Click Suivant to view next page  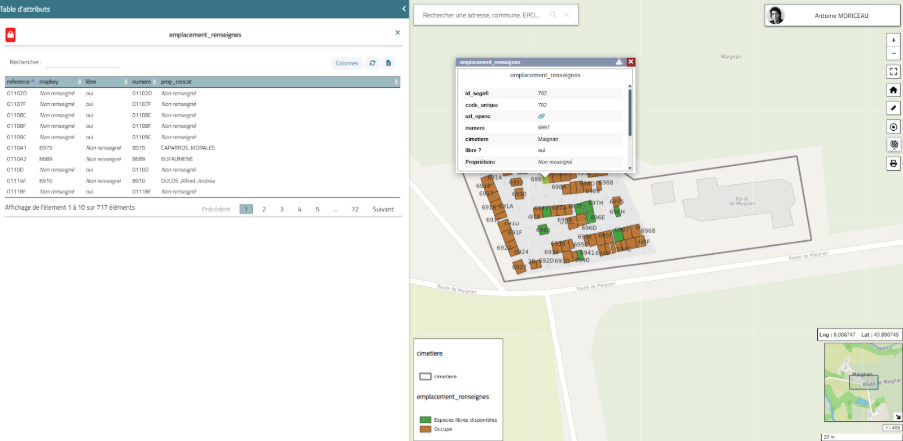[383, 209]
